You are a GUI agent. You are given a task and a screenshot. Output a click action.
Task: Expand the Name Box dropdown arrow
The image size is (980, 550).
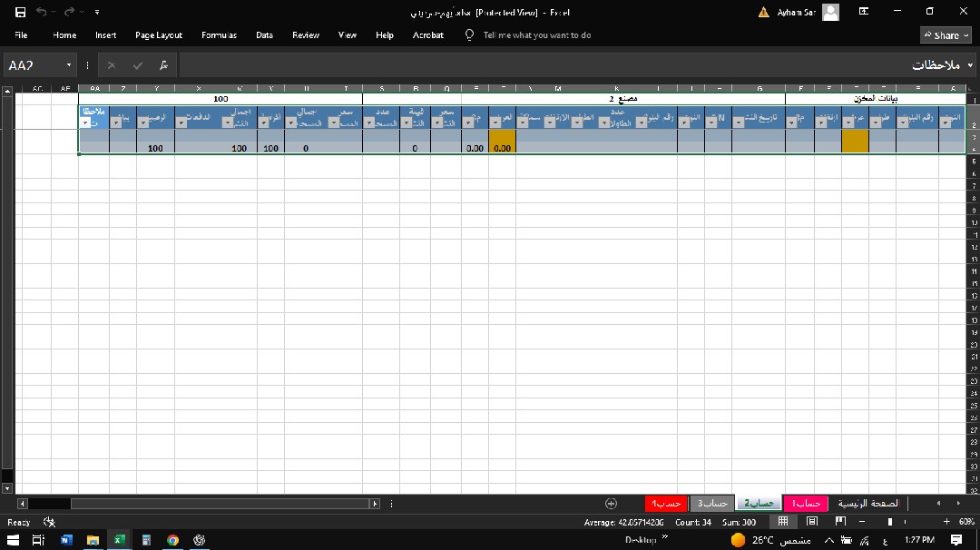69,65
